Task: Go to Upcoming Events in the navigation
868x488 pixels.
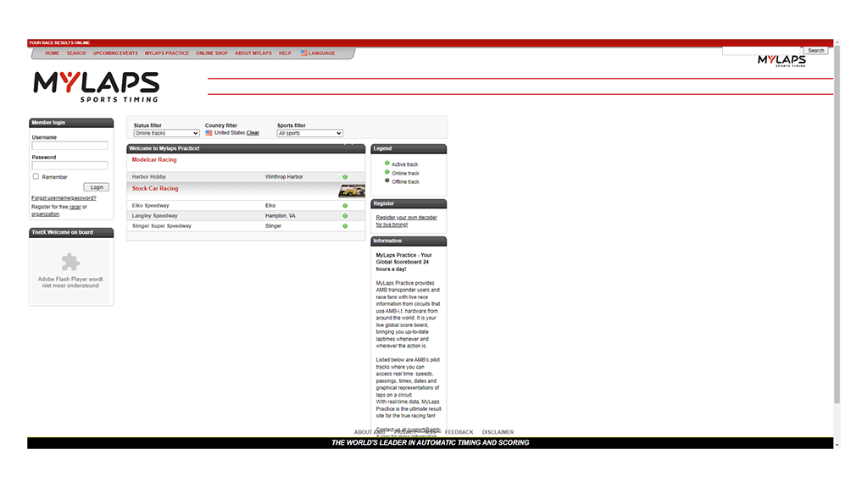Action: click(x=115, y=53)
